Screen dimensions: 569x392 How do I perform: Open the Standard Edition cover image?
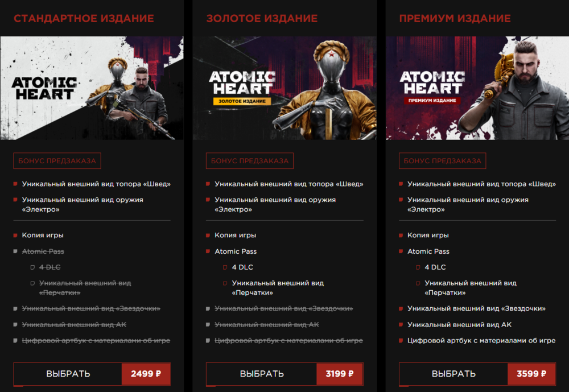pos(92,88)
